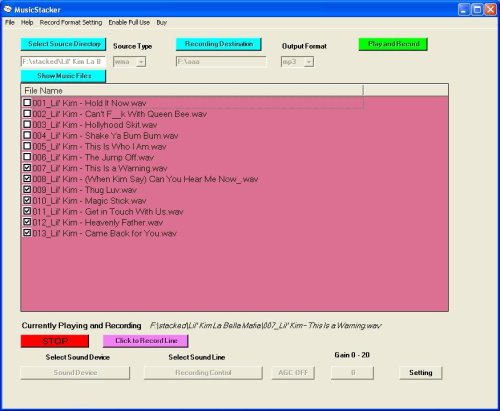Check the 001 Hold It Now.wav checkbox

click(27, 103)
